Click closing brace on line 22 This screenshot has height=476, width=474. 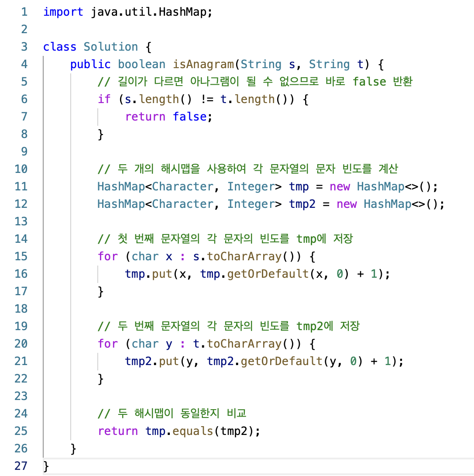point(100,379)
